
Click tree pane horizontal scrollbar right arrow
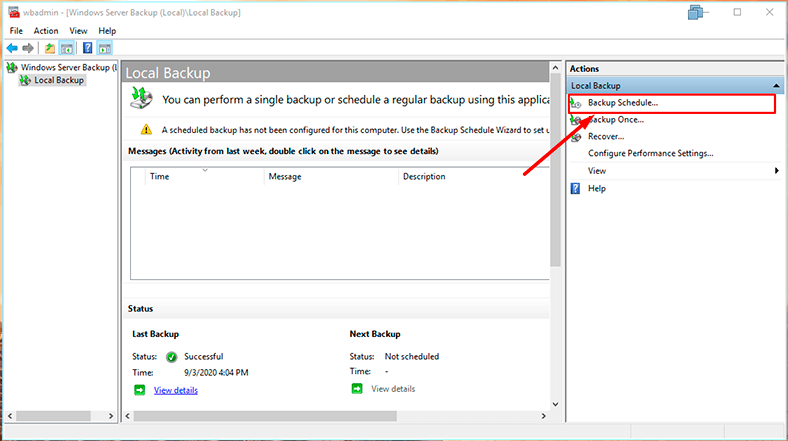pyautogui.click(x=111, y=416)
